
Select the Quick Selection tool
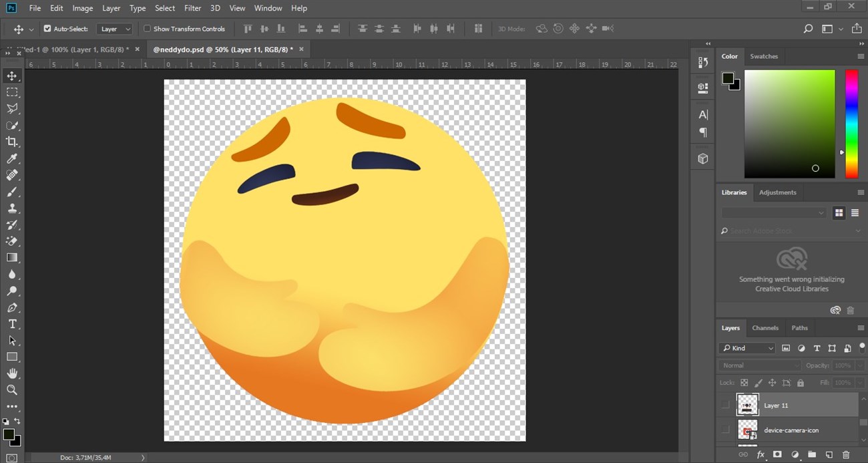coord(12,126)
